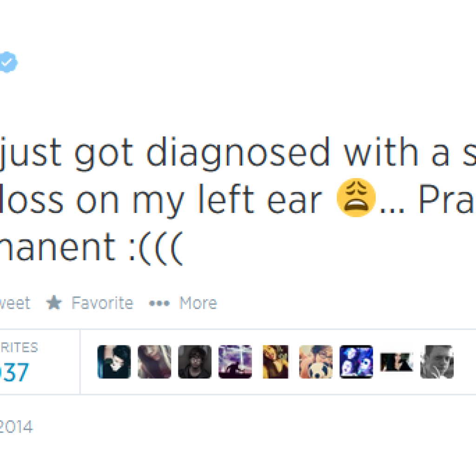Open the yellow-toned blonde avatar

pos(276,362)
